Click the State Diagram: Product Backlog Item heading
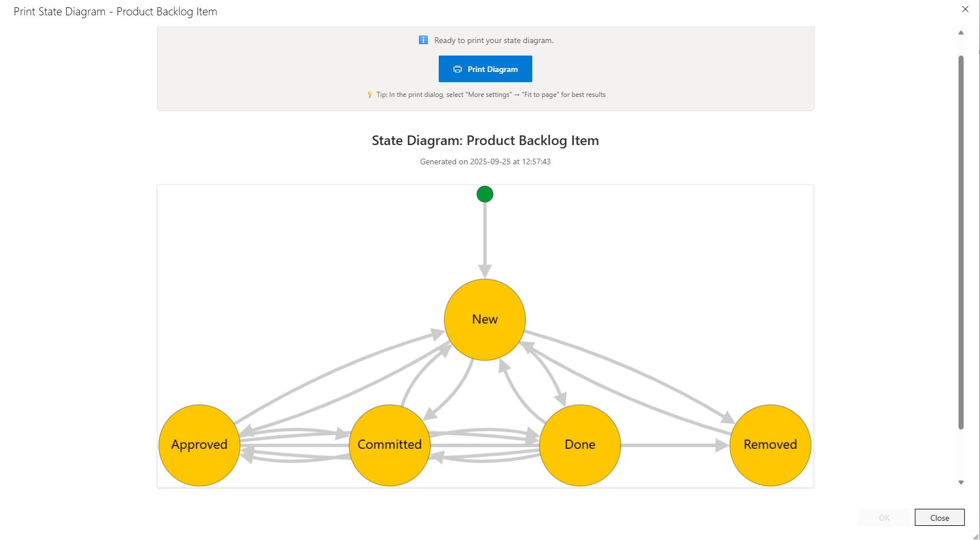The height and width of the screenshot is (540, 980). click(485, 141)
